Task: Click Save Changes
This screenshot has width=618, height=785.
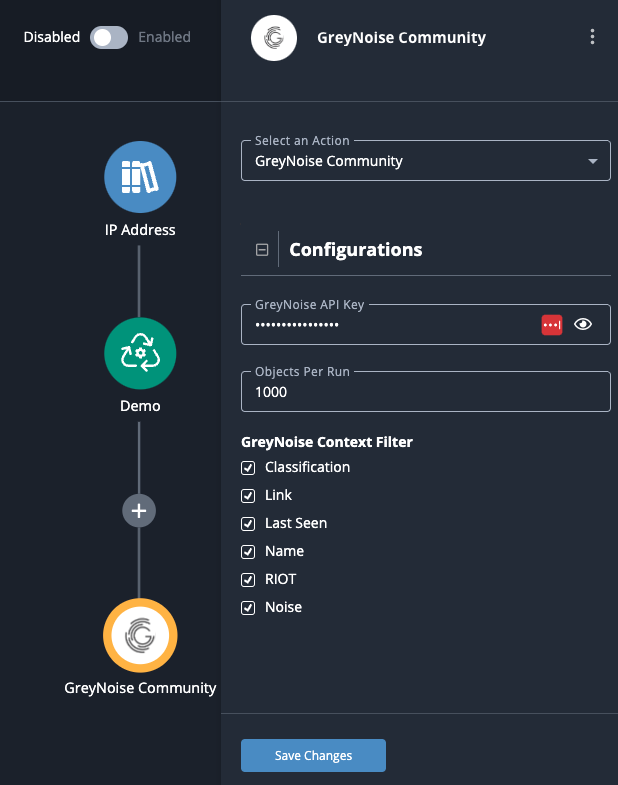Action: click(313, 755)
